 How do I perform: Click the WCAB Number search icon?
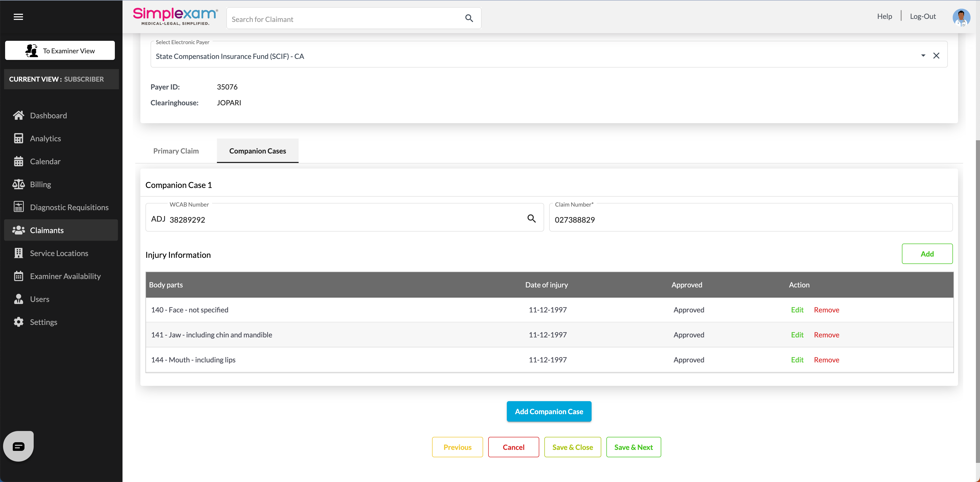click(531, 219)
